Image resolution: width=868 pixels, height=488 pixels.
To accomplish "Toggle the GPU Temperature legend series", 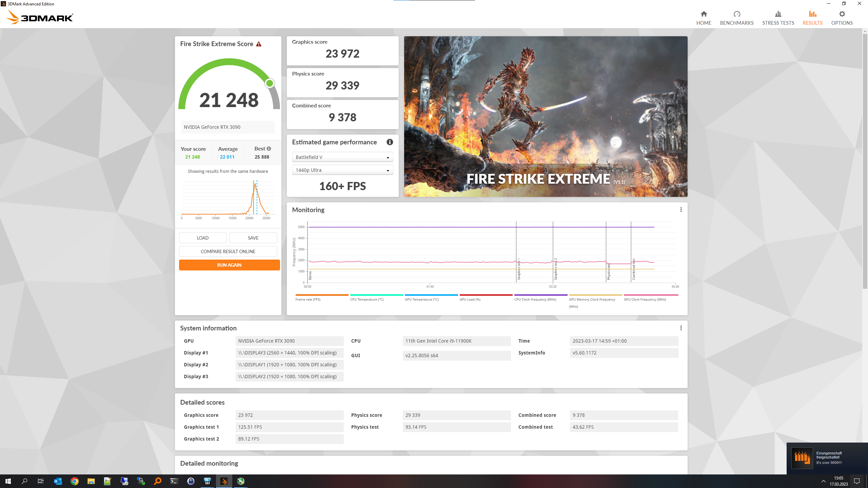I will coord(421,299).
